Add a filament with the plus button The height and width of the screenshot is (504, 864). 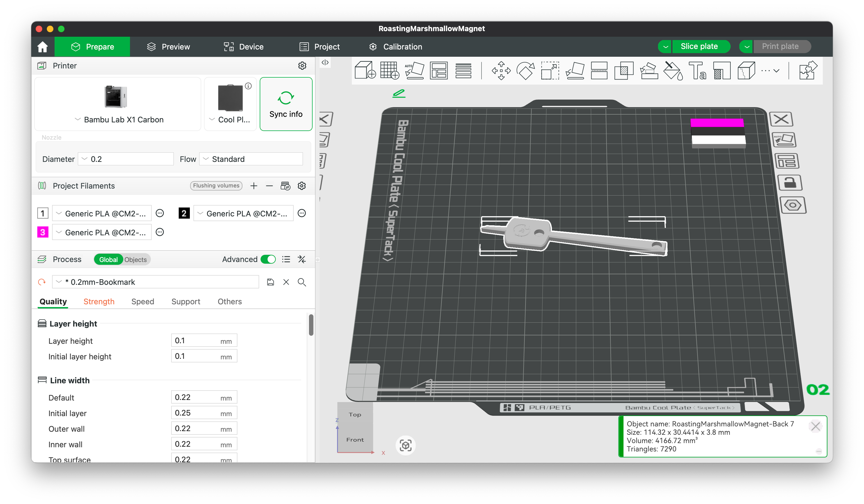[254, 186]
